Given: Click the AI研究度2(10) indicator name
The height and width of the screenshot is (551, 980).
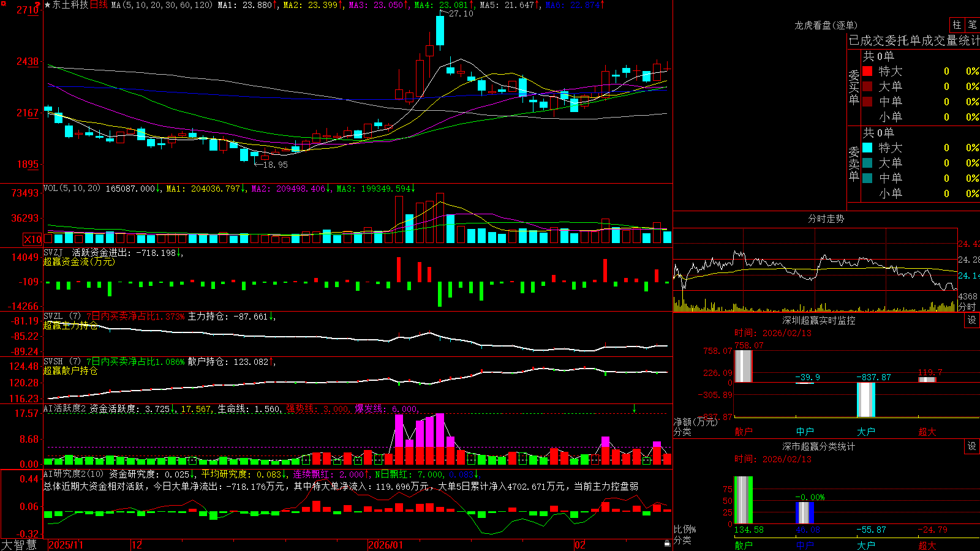Looking at the screenshot, I should (73, 474).
